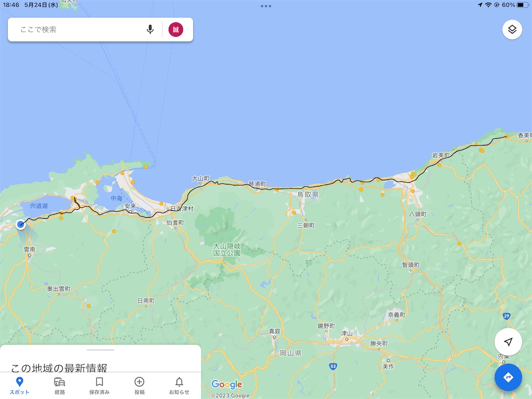The height and width of the screenshot is (399, 532).
Task: Tap the voice search microphone icon
Action: pyautogui.click(x=150, y=30)
